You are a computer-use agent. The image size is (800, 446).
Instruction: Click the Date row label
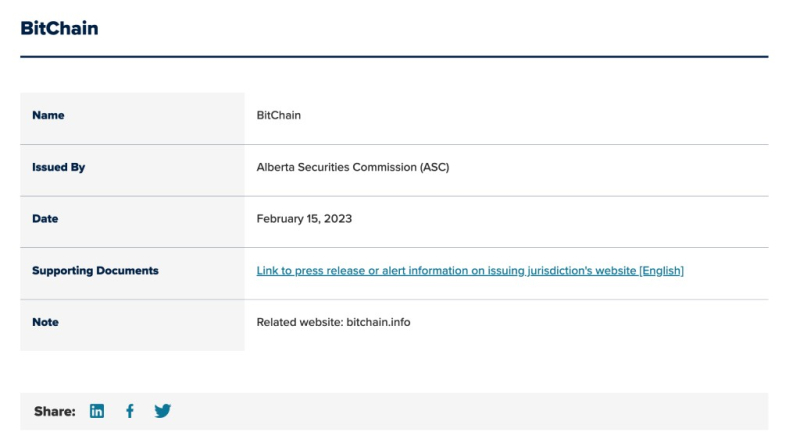coord(45,219)
